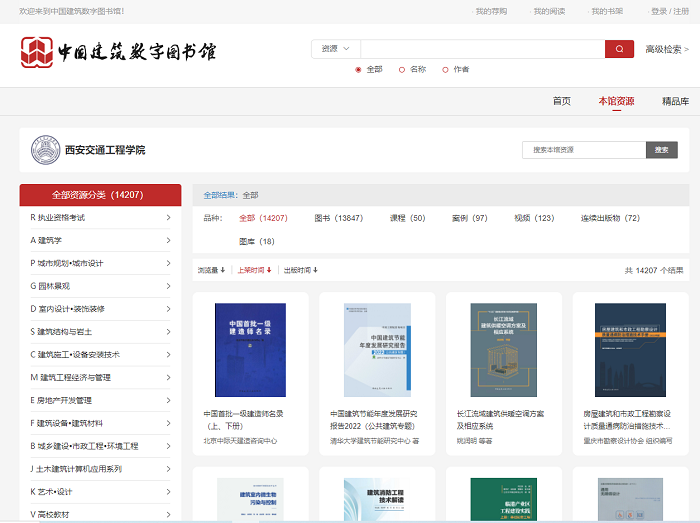The image size is (700, 523).
Task: Select the 全部 search radio button
Action: pyautogui.click(x=359, y=70)
